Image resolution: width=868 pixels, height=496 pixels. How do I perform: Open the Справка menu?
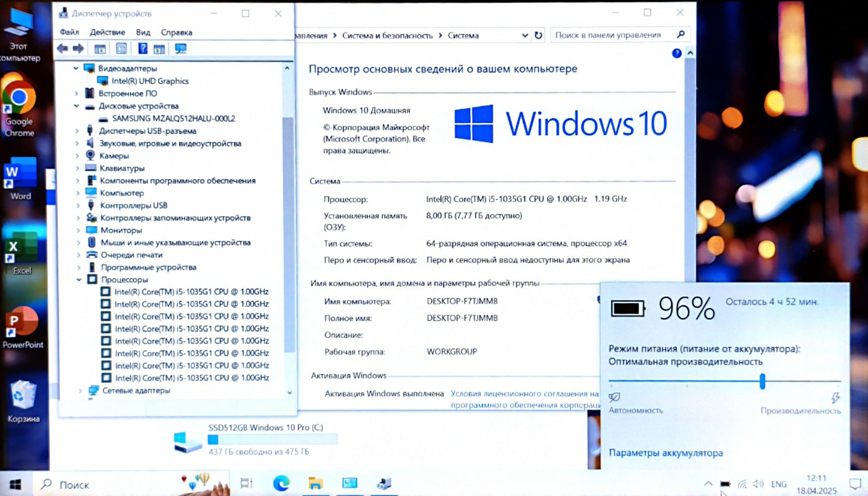pos(177,32)
